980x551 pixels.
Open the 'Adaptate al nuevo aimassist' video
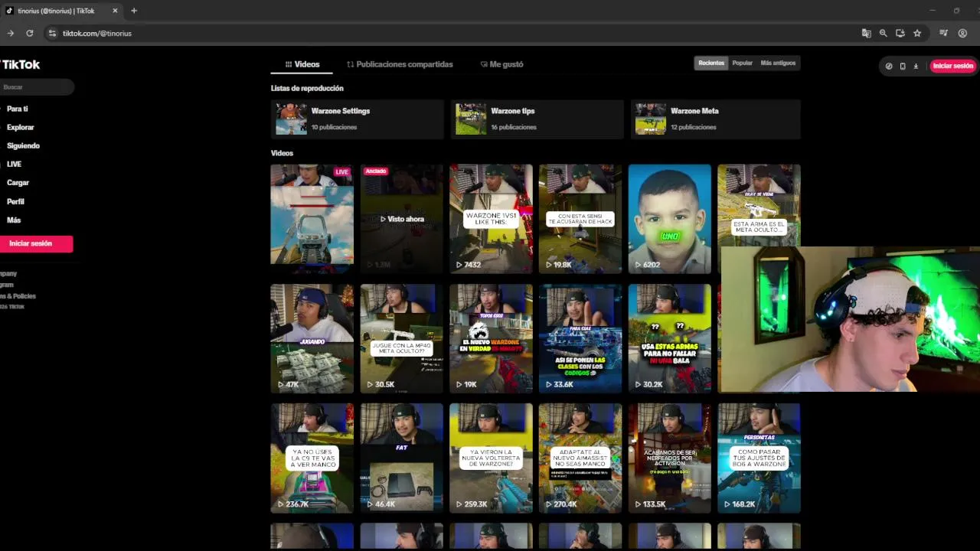[x=580, y=458]
